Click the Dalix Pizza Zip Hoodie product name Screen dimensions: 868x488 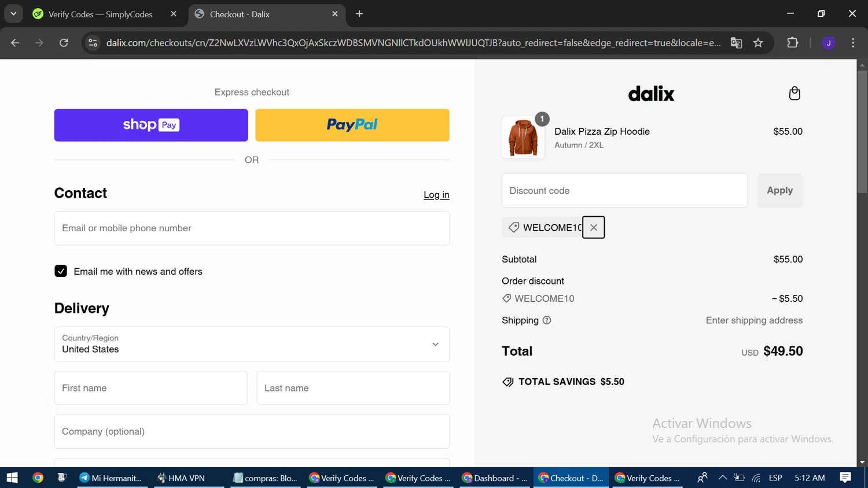tap(602, 131)
